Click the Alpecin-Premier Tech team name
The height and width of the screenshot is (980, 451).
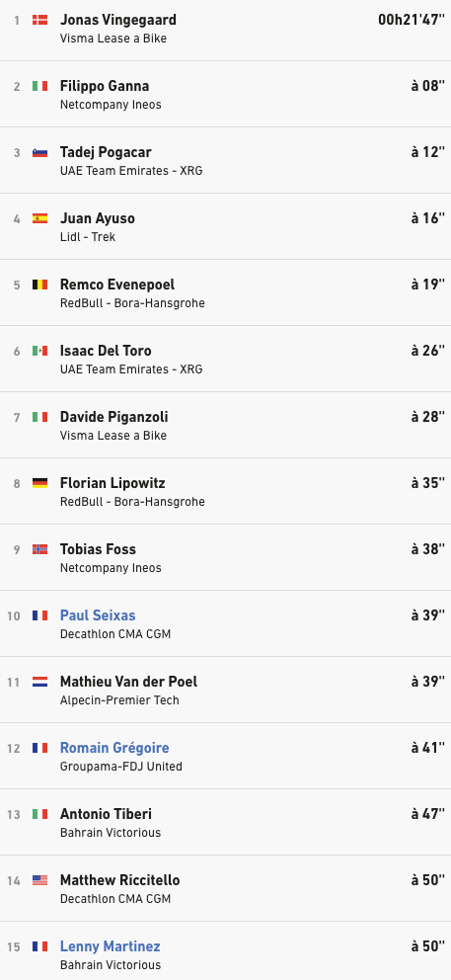click(x=119, y=700)
